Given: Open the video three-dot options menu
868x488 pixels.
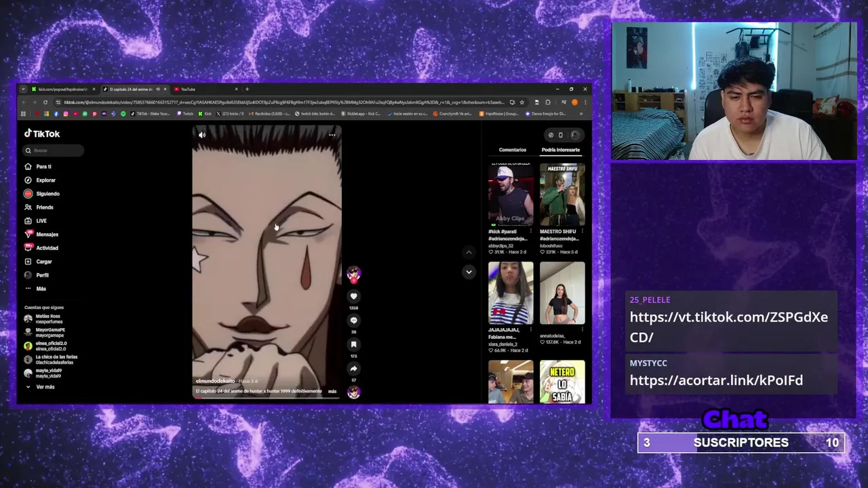Looking at the screenshot, I should coord(332,135).
